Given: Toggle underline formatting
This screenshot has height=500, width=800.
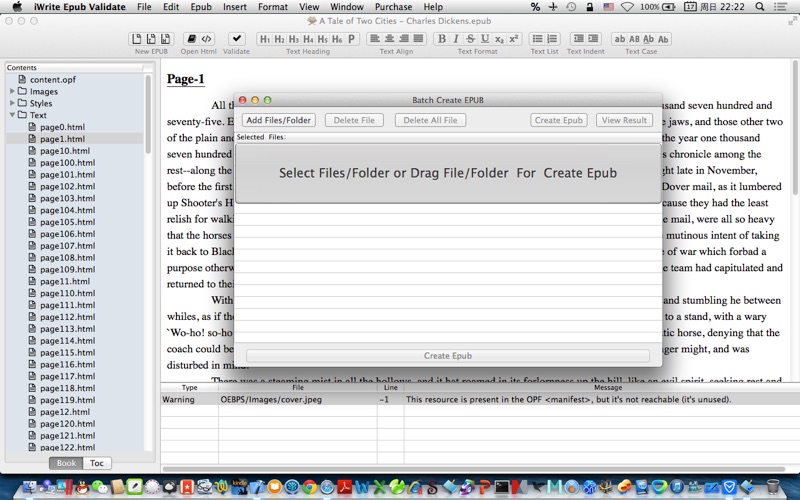Looking at the screenshot, I should coord(485,39).
